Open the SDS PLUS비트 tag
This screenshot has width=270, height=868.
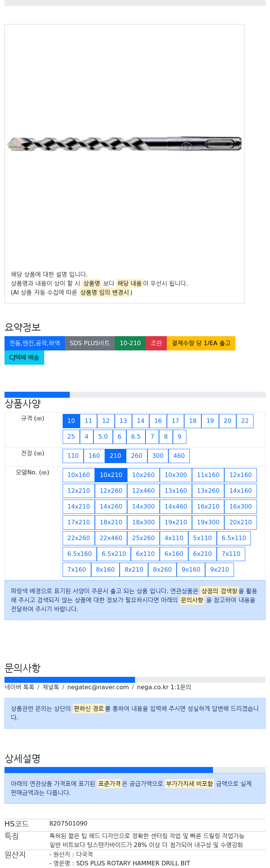(x=90, y=343)
